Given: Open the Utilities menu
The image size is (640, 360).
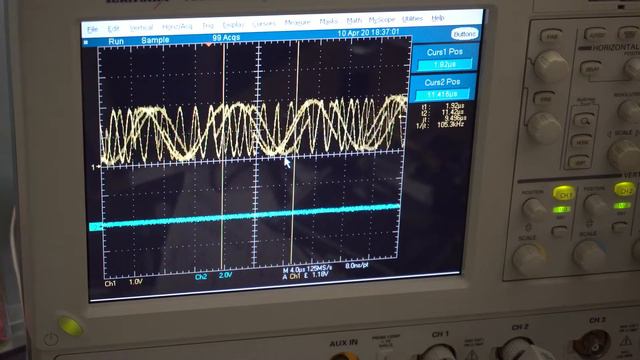Looking at the screenshot, I should (412, 18).
